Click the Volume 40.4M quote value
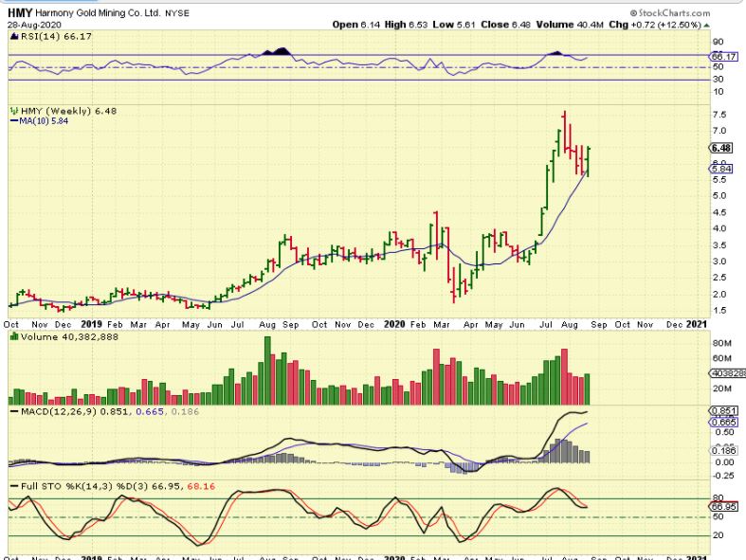 point(571,25)
